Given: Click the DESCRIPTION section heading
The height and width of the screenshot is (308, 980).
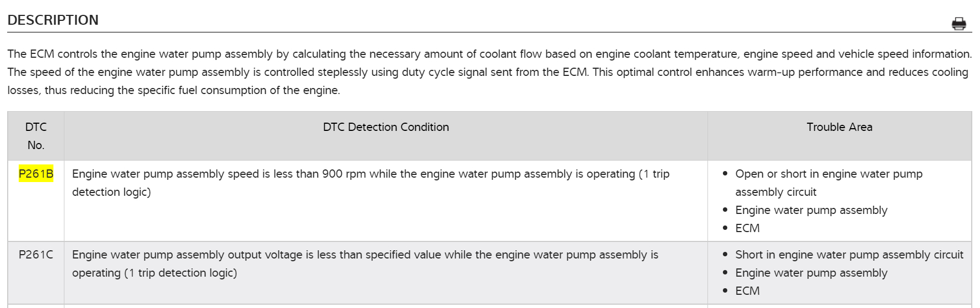Looking at the screenshot, I should (x=53, y=20).
